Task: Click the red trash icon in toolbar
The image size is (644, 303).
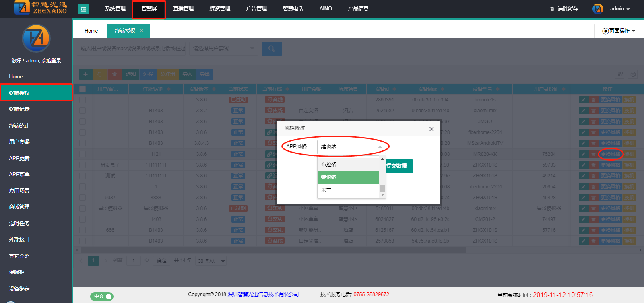Action: tap(114, 74)
